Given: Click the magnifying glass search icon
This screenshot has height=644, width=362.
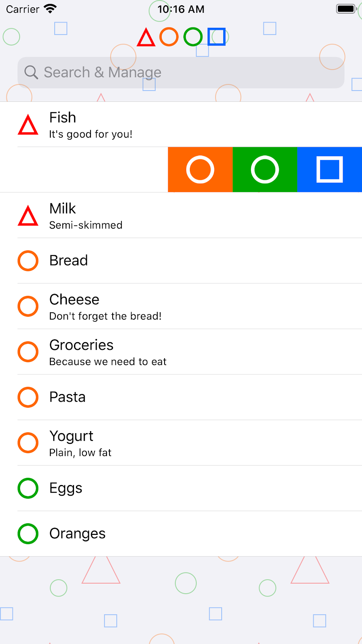Looking at the screenshot, I should (x=31, y=72).
